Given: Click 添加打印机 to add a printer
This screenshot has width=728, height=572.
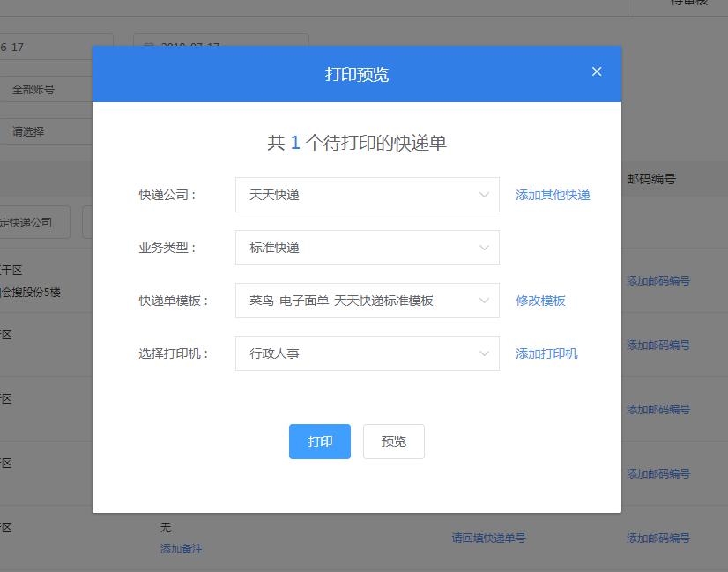Looking at the screenshot, I should point(546,353).
